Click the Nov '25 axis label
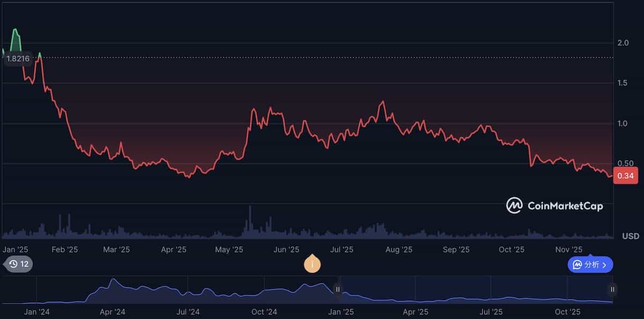644x319 pixels. pos(569,249)
